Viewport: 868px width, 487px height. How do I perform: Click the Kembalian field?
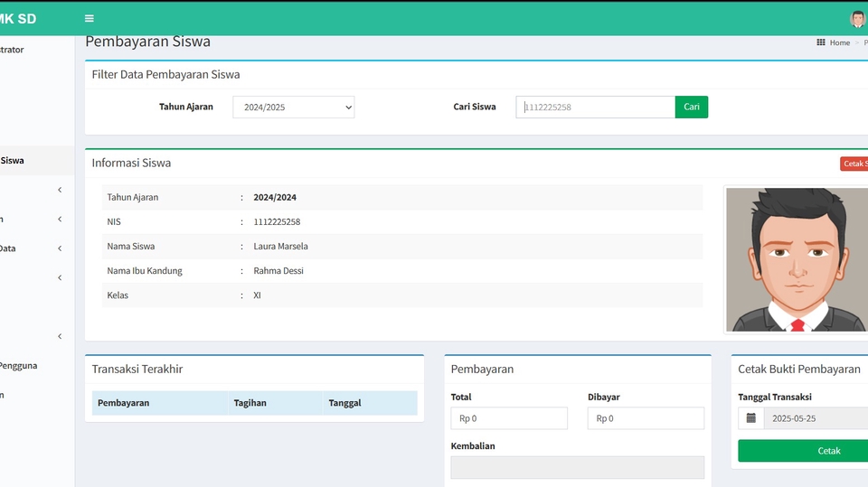tap(577, 467)
